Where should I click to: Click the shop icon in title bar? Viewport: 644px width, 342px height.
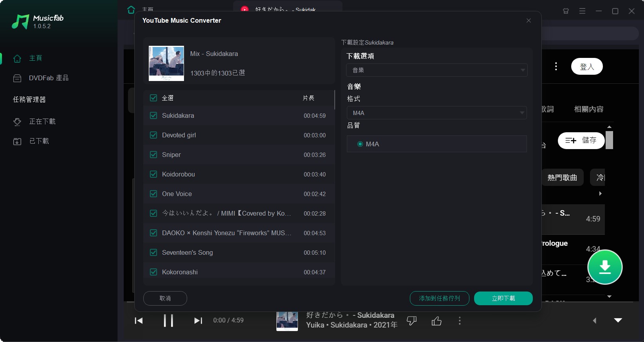coord(566,11)
